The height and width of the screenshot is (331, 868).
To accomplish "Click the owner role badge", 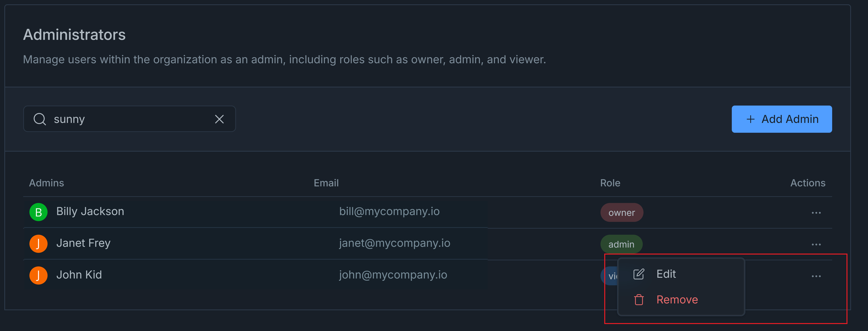I will pyautogui.click(x=622, y=213).
